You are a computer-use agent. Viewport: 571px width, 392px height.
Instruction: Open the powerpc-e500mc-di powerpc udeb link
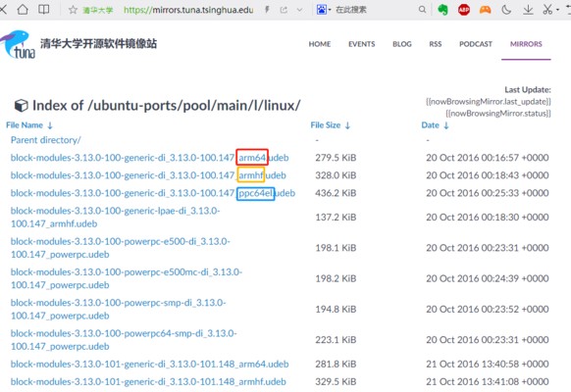point(127,278)
